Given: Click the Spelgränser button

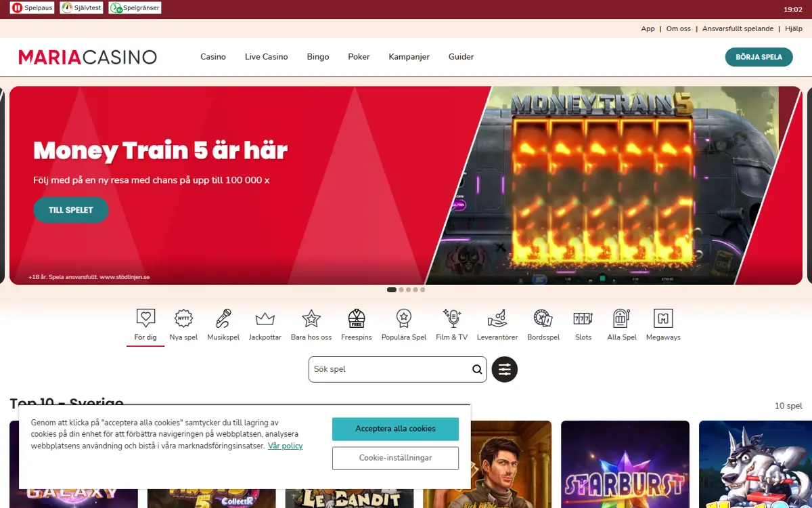Looking at the screenshot, I should (135, 8).
